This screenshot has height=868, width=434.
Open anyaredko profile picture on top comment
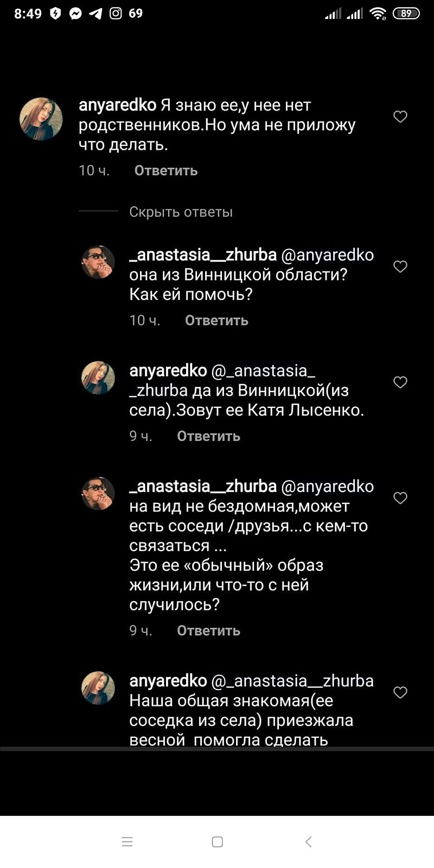pos(41,119)
